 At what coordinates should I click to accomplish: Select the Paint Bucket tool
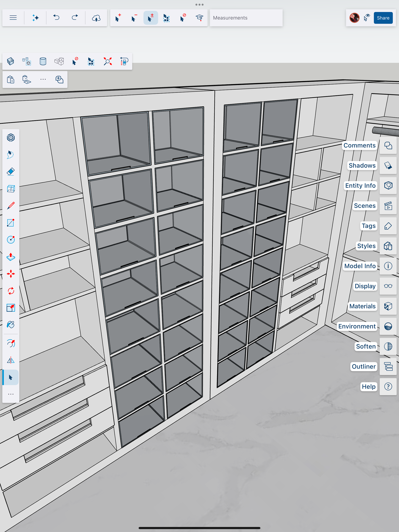coord(11,325)
